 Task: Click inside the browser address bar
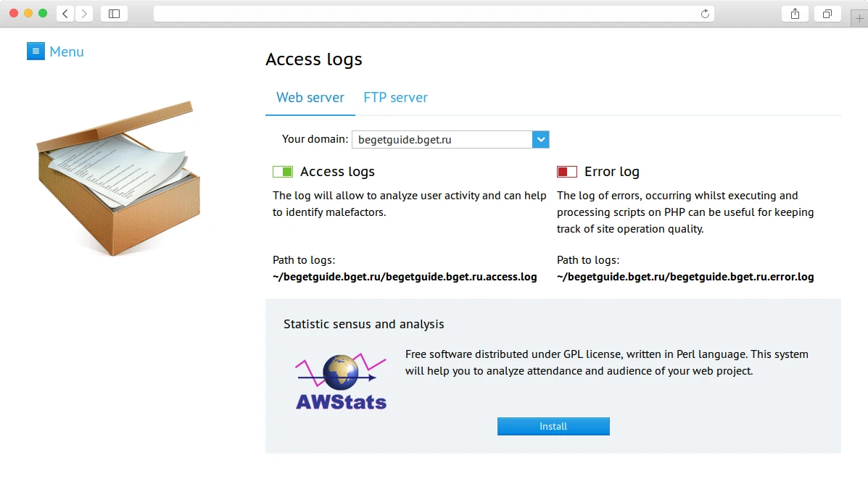[432, 13]
